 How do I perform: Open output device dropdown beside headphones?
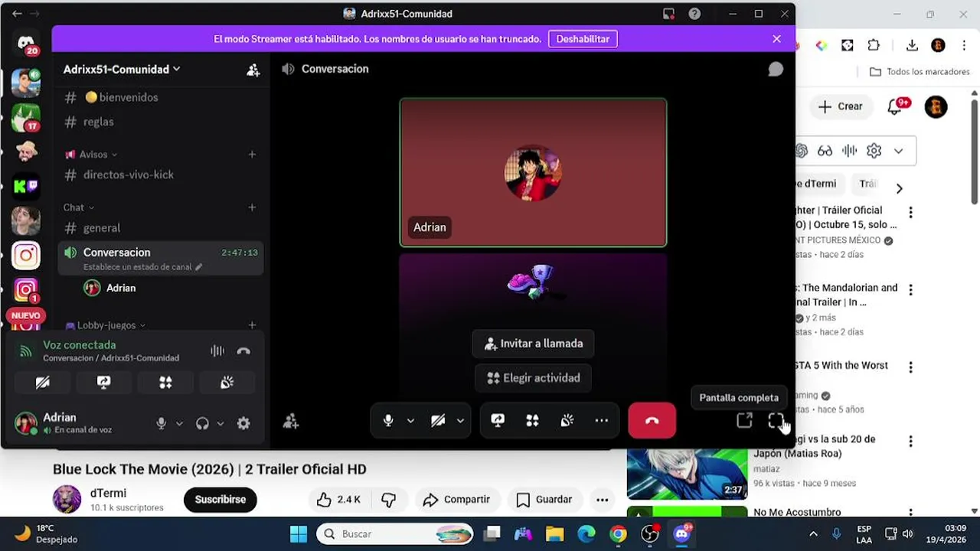pos(220,423)
